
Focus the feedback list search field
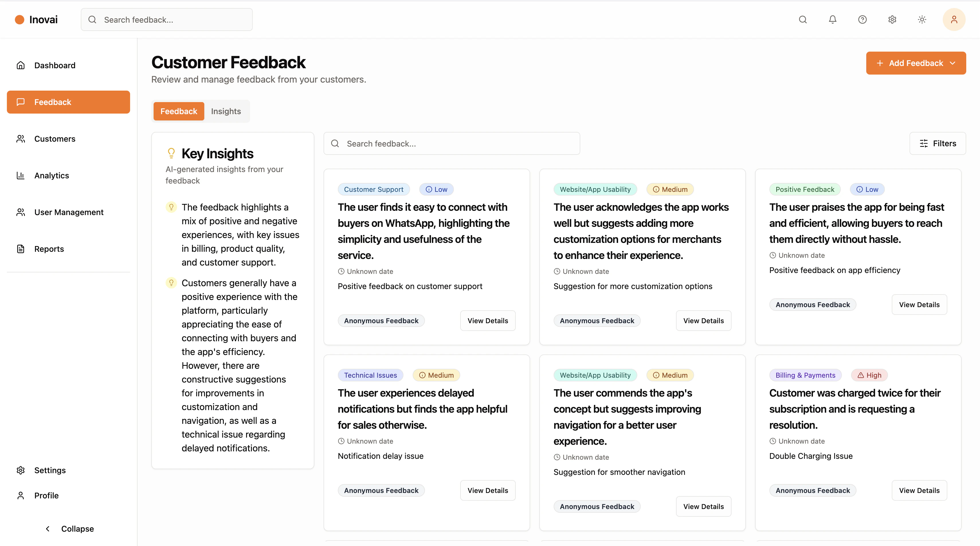(452, 144)
